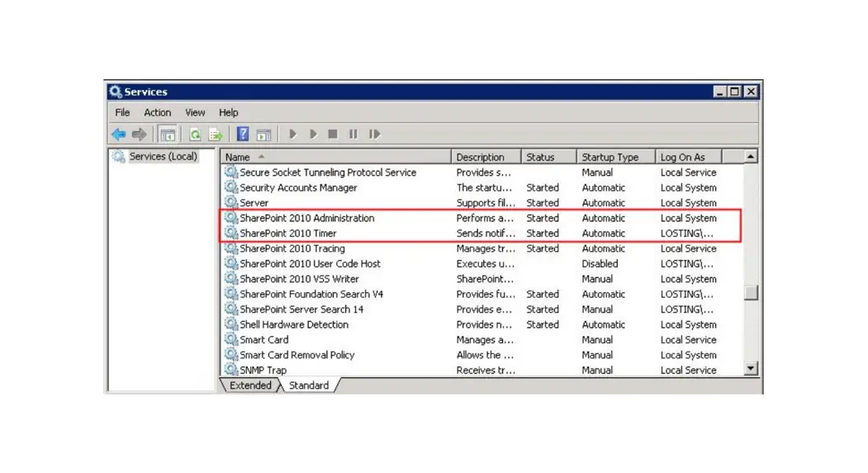Click the Forward arrow toolbar icon
Image resolution: width=868 pixels, height=473 pixels.
coord(139,134)
